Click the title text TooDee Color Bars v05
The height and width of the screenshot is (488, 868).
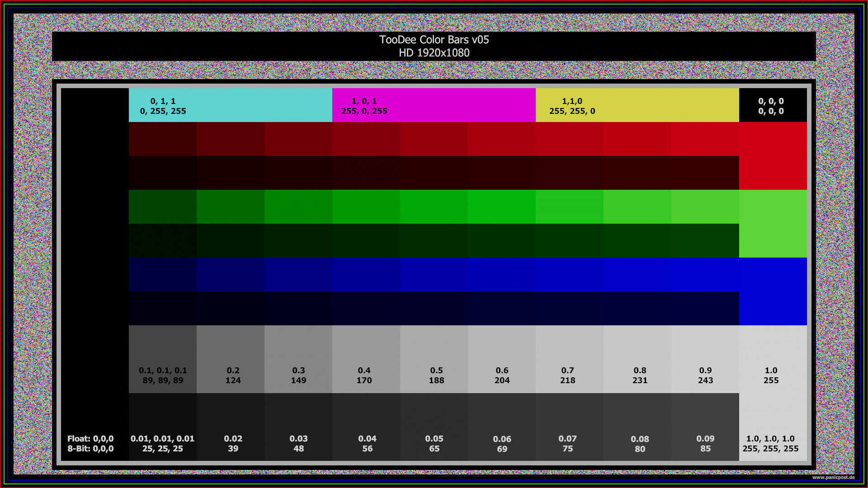434,40
